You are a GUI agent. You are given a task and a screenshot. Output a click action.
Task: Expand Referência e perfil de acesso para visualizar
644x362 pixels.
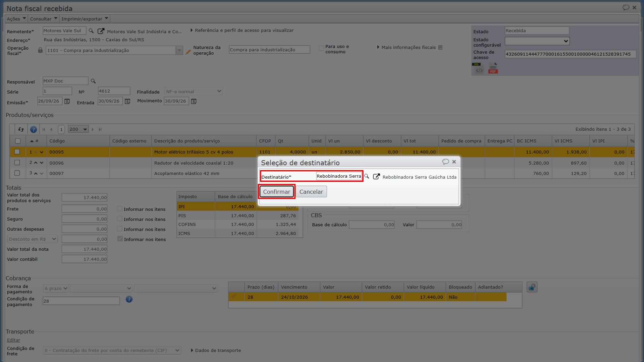(x=242, y=31)
